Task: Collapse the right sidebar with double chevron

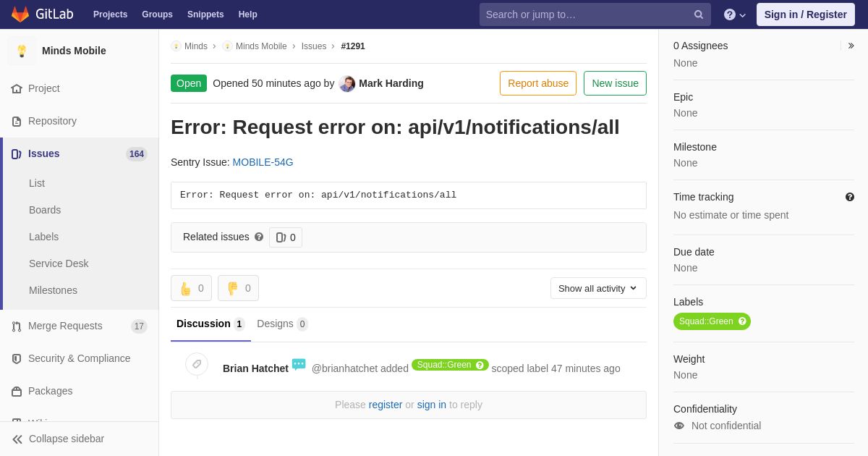Action: point(851,46)
